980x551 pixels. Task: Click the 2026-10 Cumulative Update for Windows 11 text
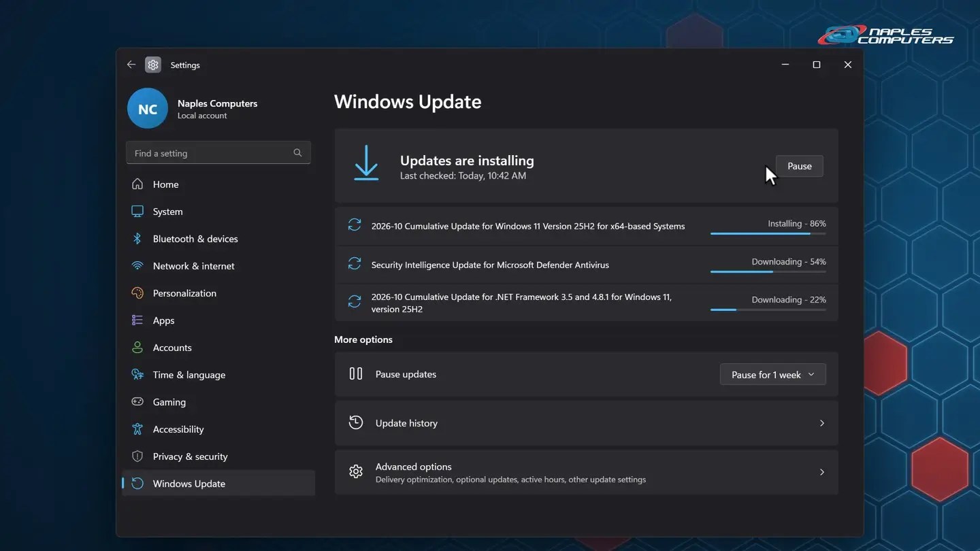pos(528,226)
